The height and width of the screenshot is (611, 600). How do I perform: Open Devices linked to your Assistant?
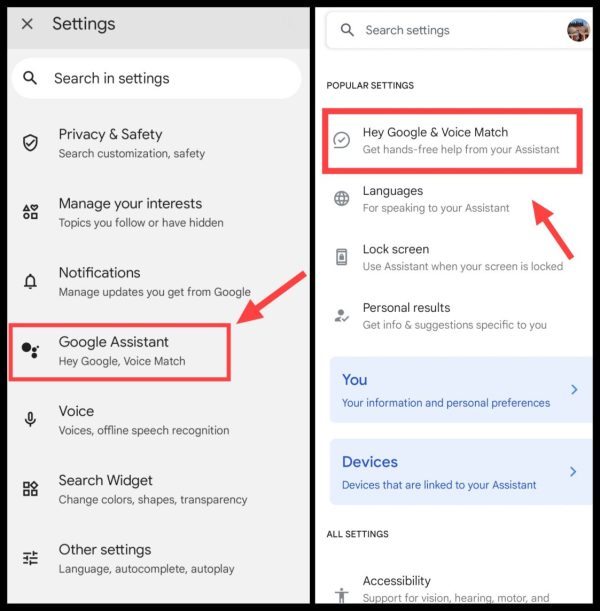click(461, 472)
